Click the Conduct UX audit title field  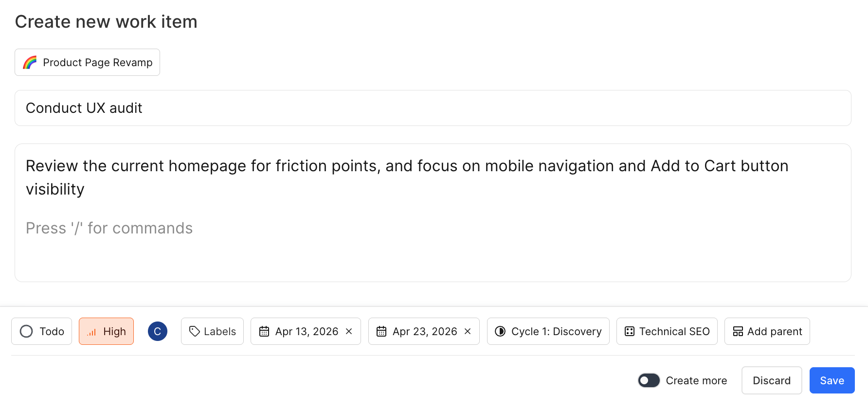click(x=432, y=108)
